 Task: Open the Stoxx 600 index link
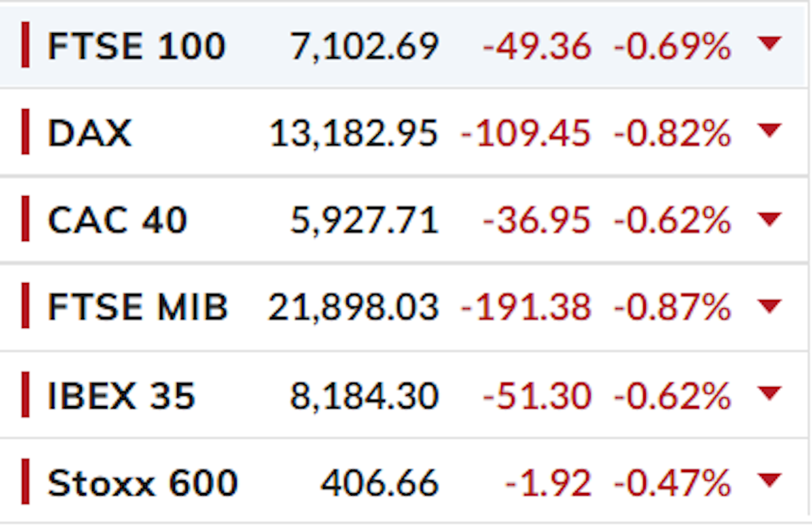coord(143,483)
